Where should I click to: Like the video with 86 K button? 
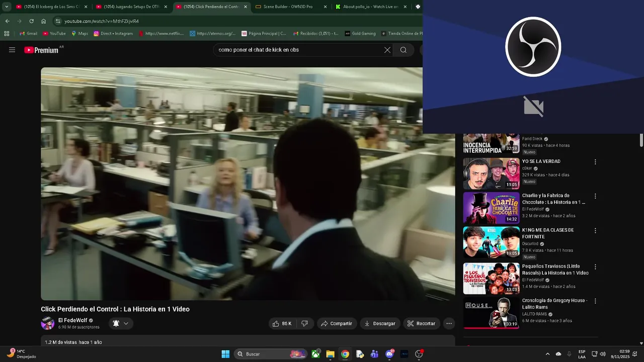click(283, 323)
